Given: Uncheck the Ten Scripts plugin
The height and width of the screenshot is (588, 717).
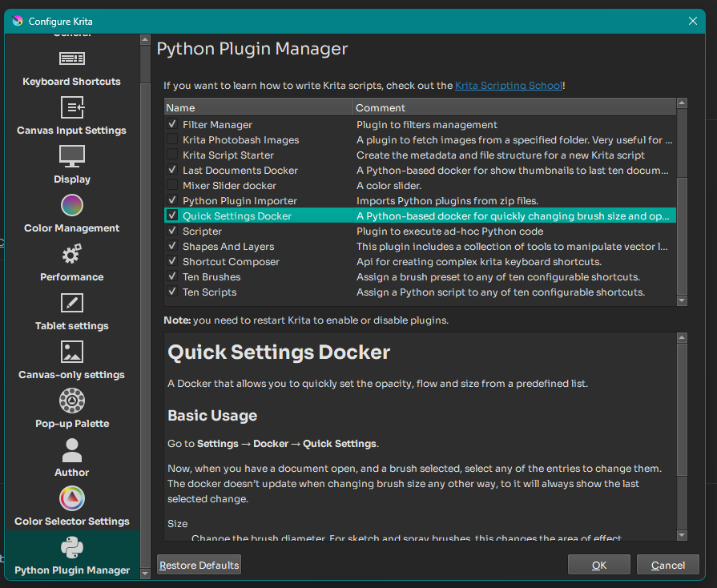Looking at the screenshot, I should tap(172, 292).
